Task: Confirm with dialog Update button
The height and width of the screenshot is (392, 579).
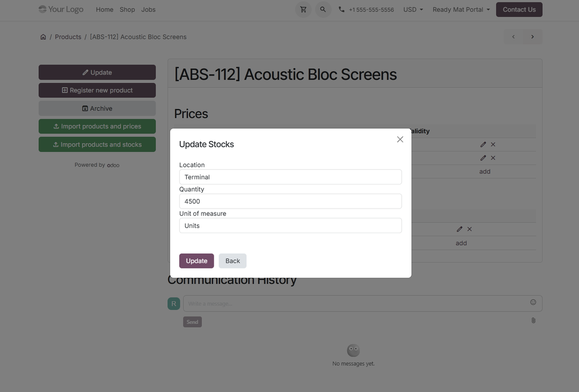Action: [196, 261]
